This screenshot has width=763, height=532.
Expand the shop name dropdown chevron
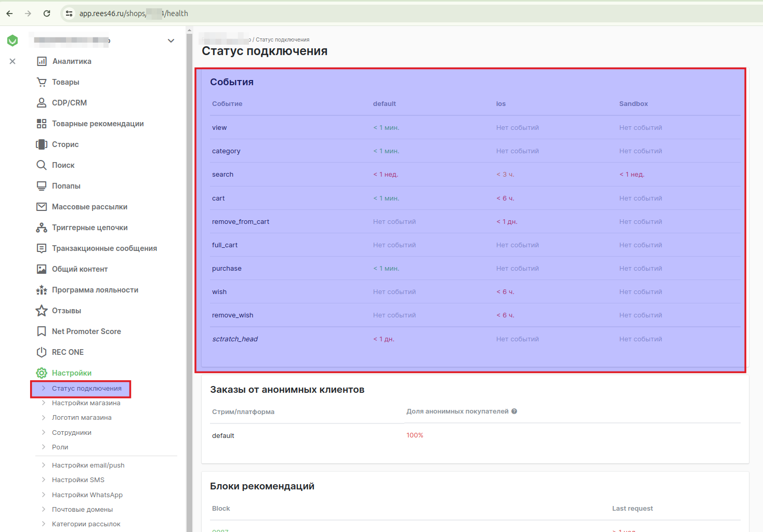tap(170, 40)
